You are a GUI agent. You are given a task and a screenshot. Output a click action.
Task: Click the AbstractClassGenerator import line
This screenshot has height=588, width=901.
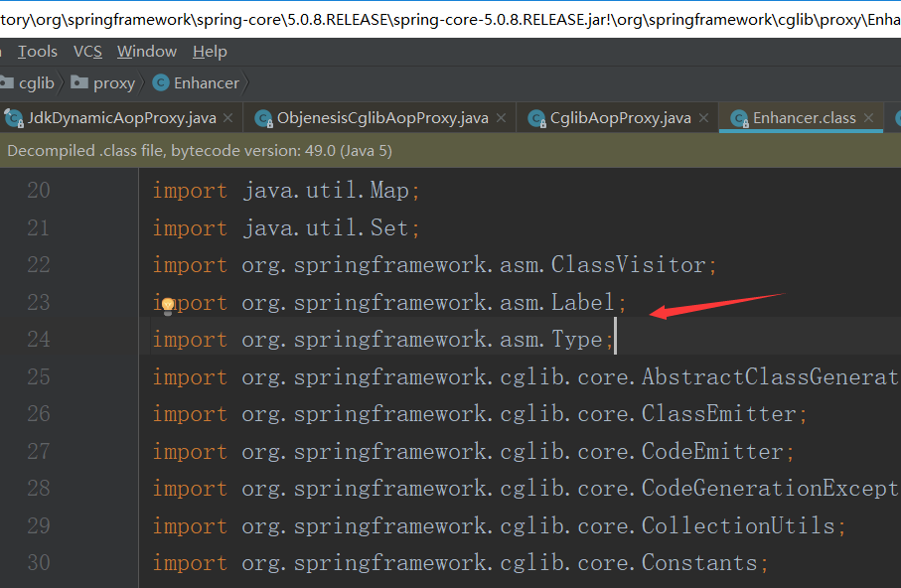click(526, 377)
